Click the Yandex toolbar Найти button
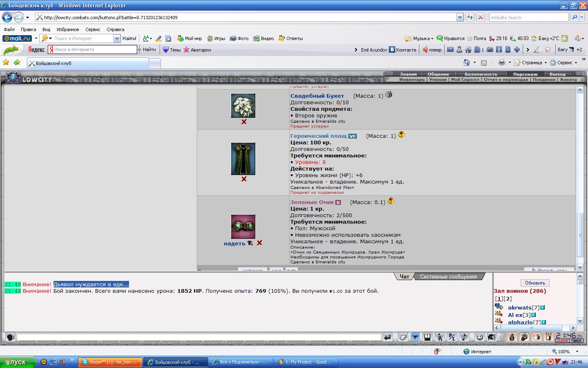 tap(149, 49)
